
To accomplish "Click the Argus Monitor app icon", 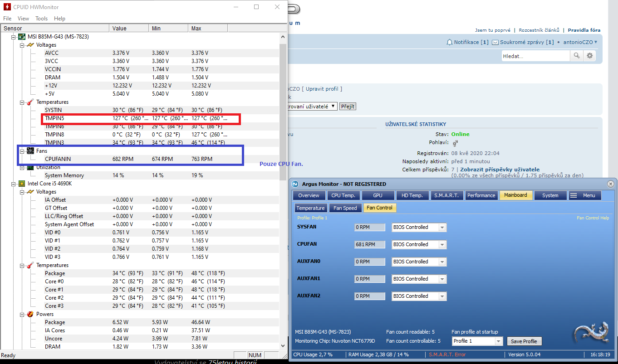I will tap(295, 184).
